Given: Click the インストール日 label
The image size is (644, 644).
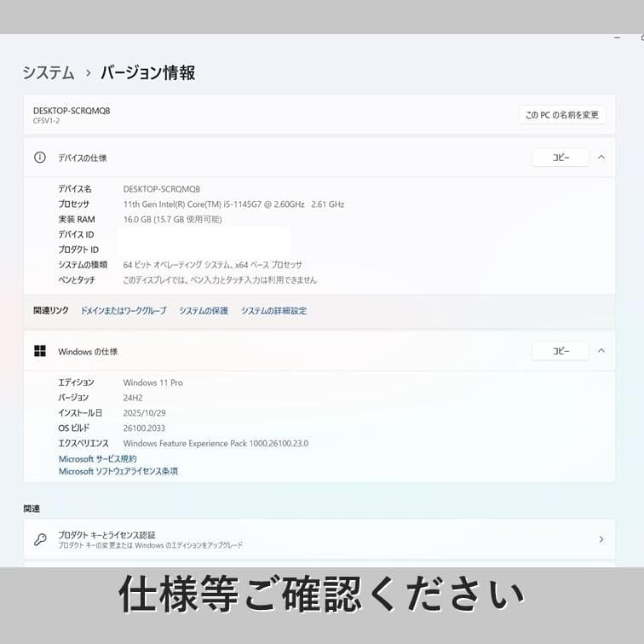Looking at the screenshot, I should coord(80,413).
